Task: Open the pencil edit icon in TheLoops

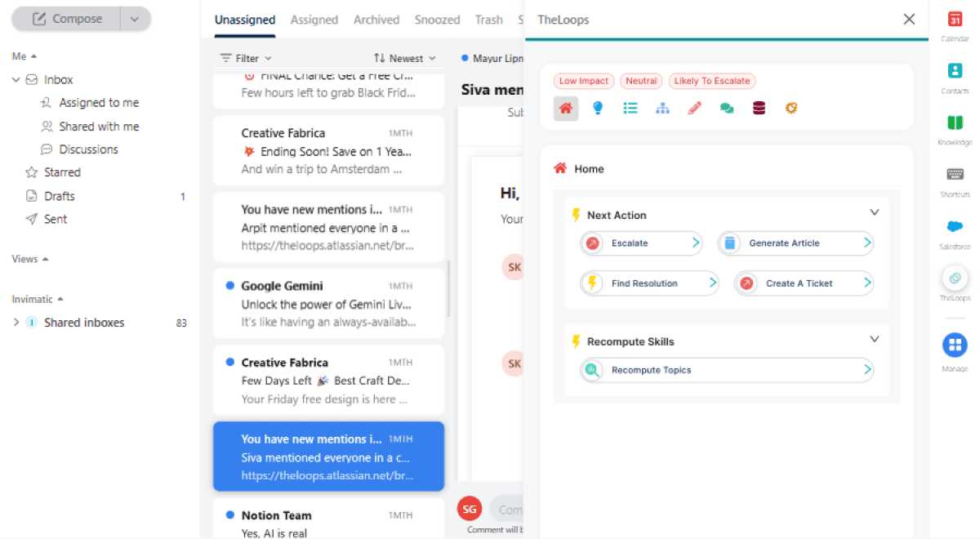Action: click(694, 108)
